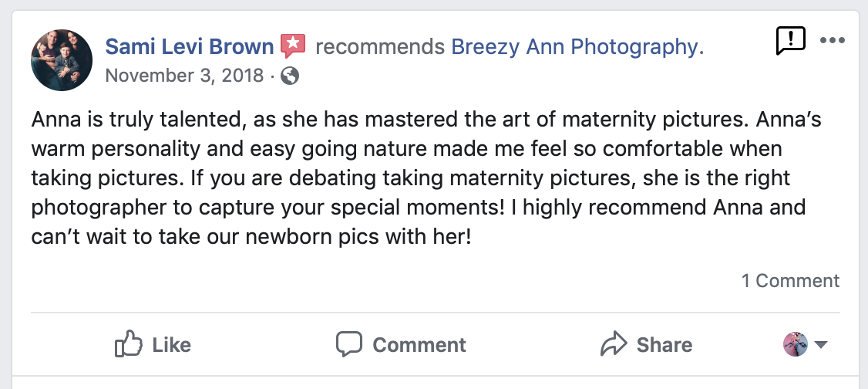Open the three-dot post options menu
The image size is (868, 389).
tap(833, 41)
